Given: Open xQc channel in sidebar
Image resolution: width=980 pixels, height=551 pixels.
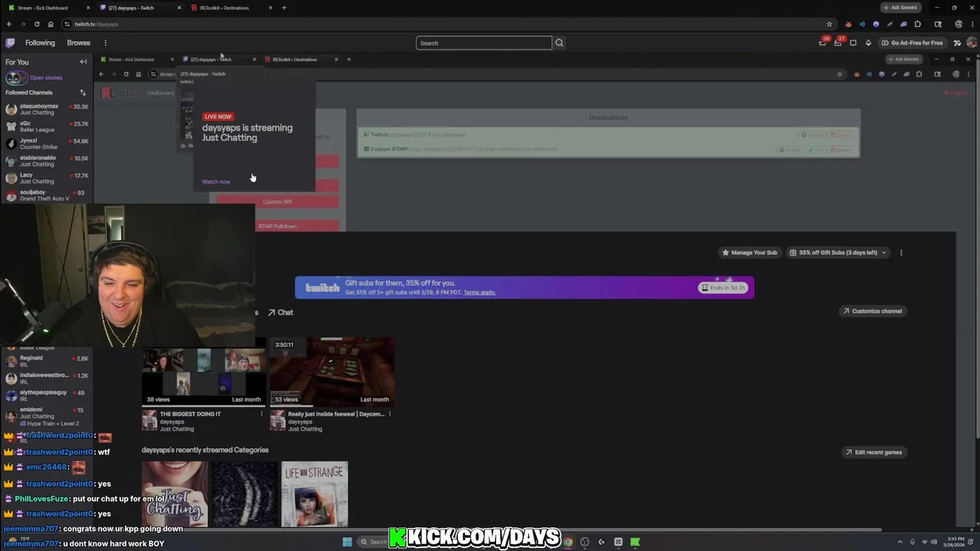Looking at the screenshot, I should [x=46, y=126].
